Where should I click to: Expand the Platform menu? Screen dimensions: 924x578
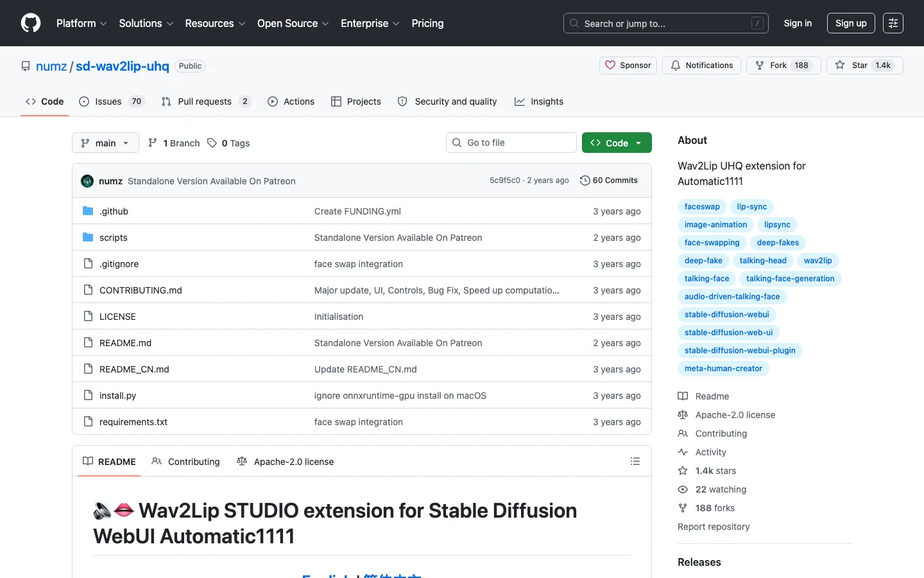tap(81, 23)
